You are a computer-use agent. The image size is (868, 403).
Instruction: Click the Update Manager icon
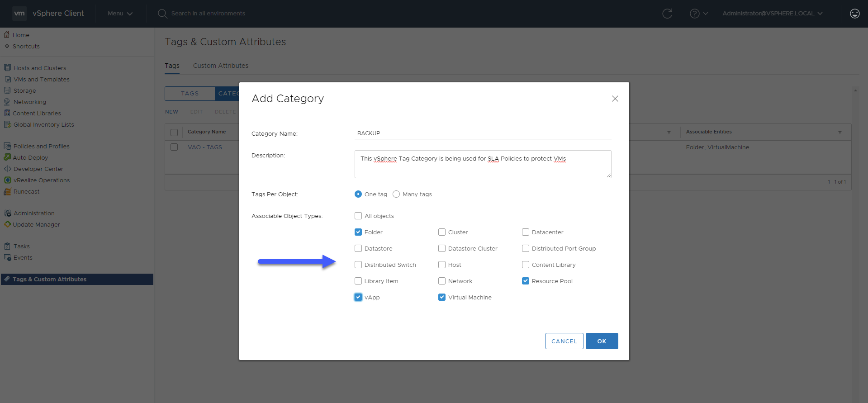click(x=7, y=224)
